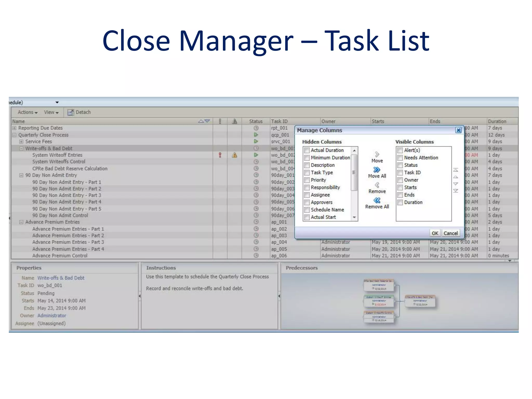Click pending clock icon for rpt_001
This screenshot has height=399, width=532.
click(256, 128)
